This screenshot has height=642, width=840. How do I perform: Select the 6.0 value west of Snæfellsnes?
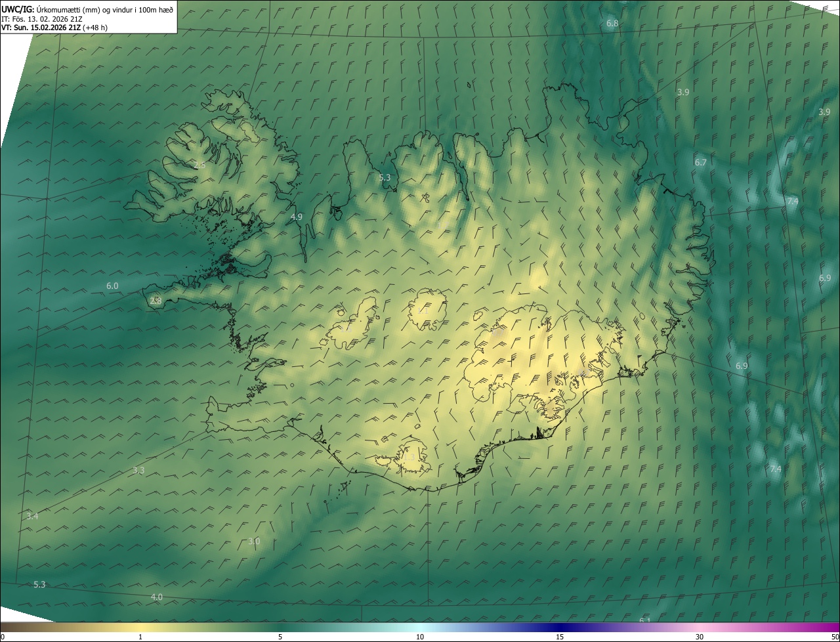pos(112,286)
